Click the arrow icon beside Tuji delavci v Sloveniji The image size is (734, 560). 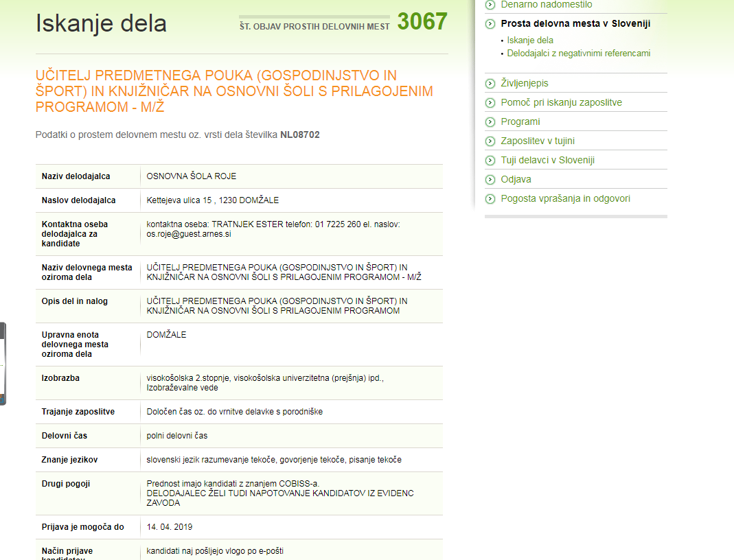[490, 161]
